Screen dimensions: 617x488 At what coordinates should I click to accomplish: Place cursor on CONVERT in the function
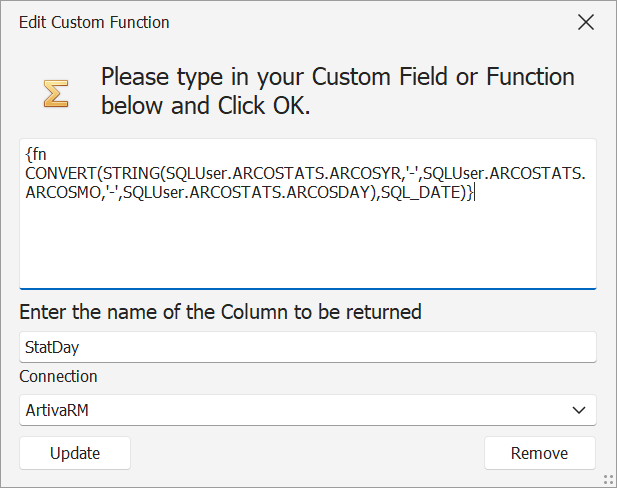pyautogui.click(x=61, y=173)
